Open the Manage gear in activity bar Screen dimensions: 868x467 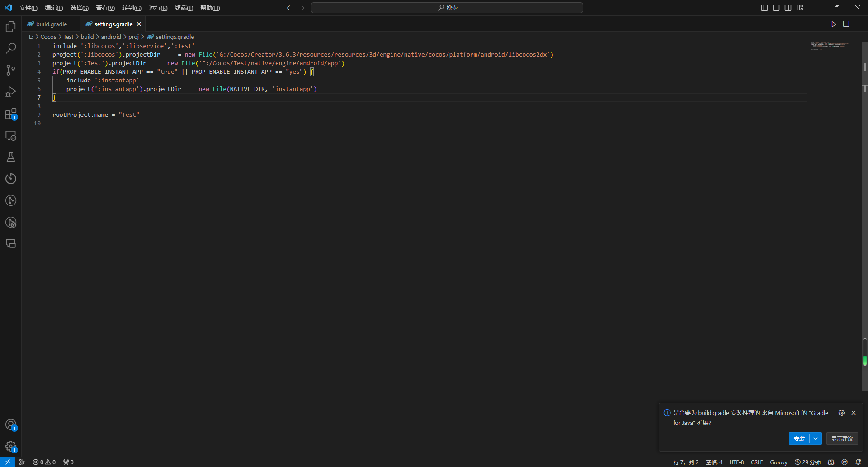pyautogui.click(x=11, y=447)
